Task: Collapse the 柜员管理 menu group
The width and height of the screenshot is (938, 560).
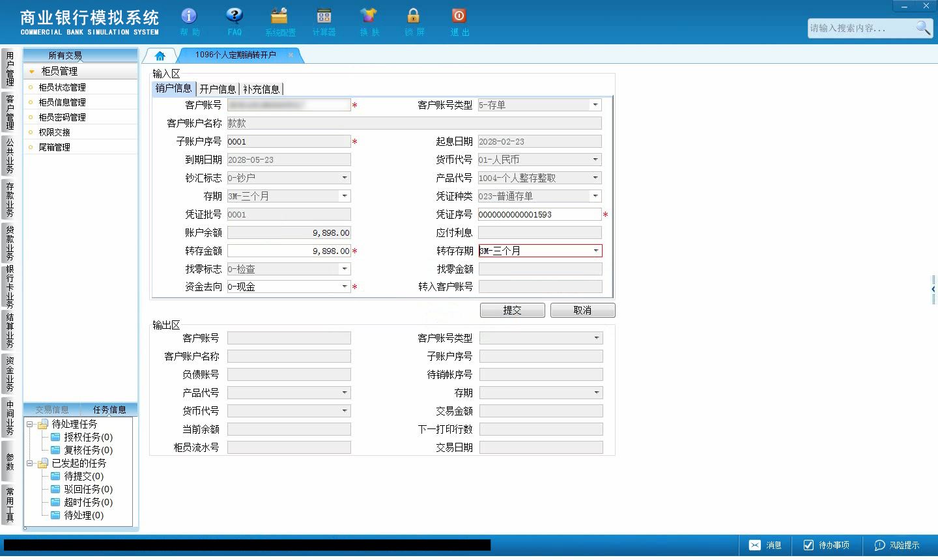Action: click(x=32, y=72)
